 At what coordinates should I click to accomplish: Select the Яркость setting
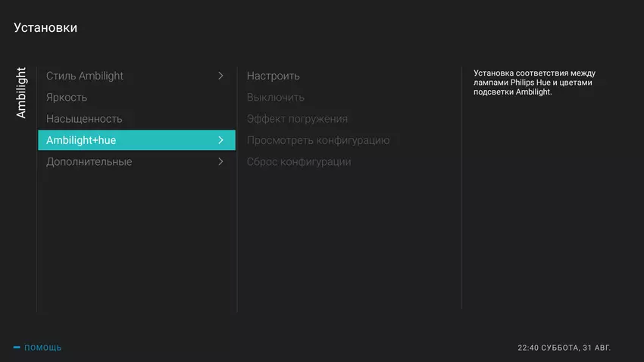click(67, 98)
